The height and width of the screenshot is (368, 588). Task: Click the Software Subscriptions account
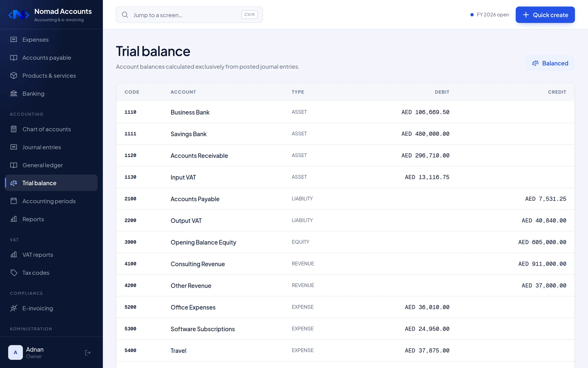point(203,329)
